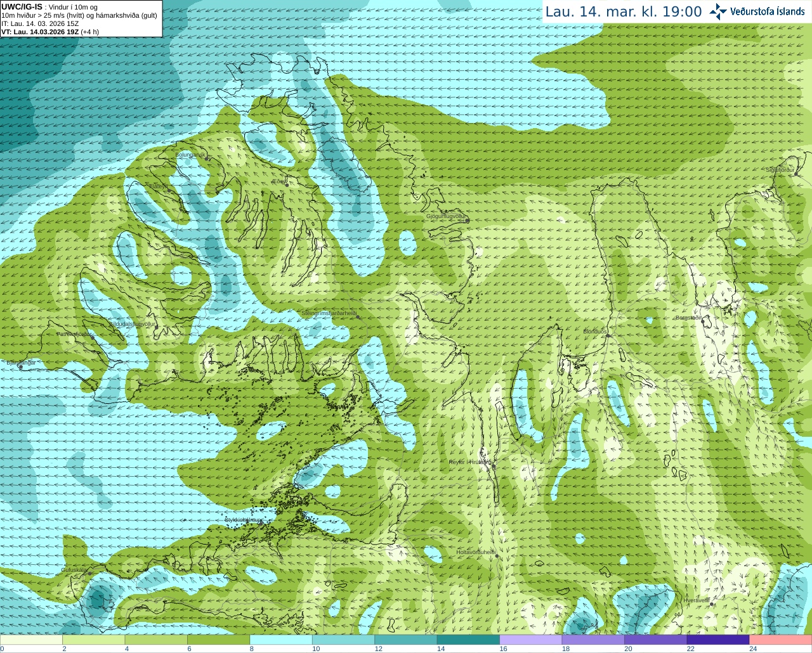Click the Gjögurflugvöllur station marker
Image resolution: width=812 pixels, height=653 pixels.
[468, 221]
